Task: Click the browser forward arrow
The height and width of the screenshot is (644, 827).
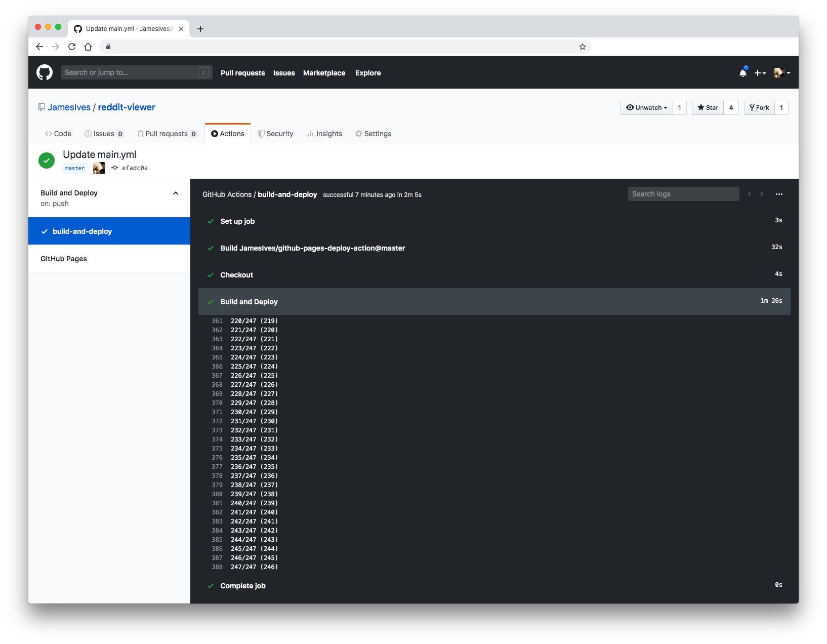Action: click(56, 47)
